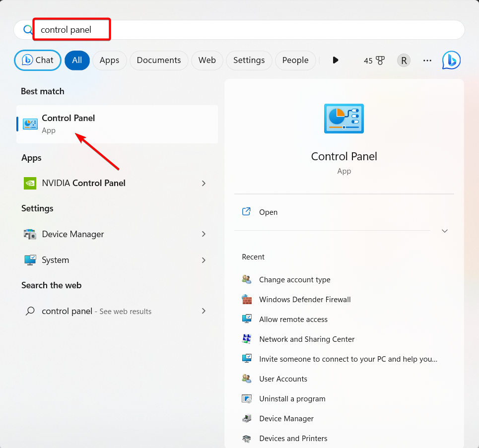
Task: Click the NVIDIA Control Panel icon
Action: click(30, 183)
